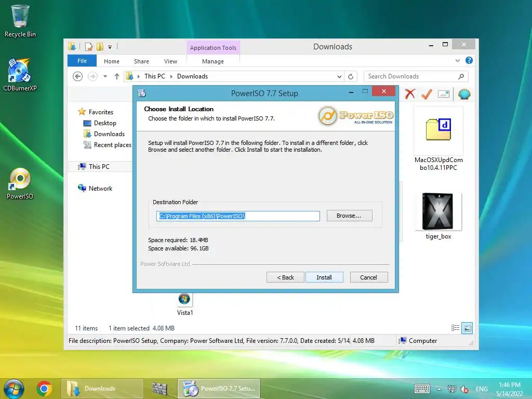This screenshot has height=399, width=532.
Task: Click the Destination Folder path field
Action: tap(238, 216)
